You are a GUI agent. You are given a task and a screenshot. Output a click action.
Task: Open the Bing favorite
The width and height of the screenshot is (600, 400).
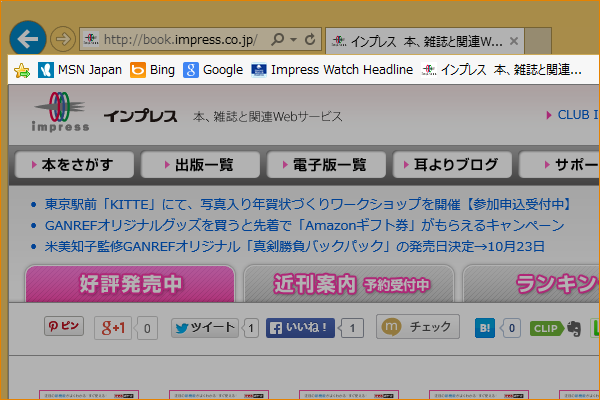click(x=152, y=70)
